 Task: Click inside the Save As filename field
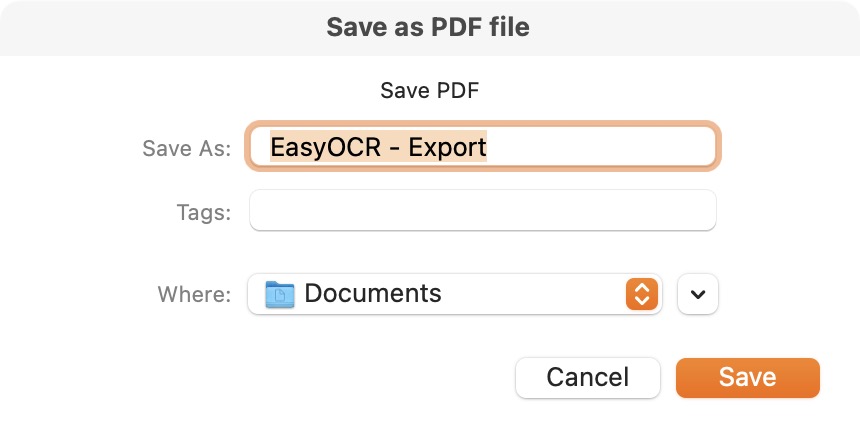(x=483, y=146)
